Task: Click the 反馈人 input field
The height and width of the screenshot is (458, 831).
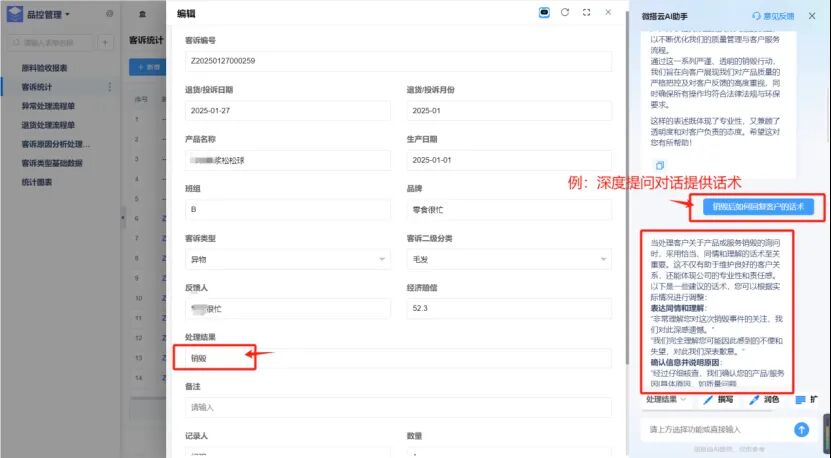Action: click(288, 309)
